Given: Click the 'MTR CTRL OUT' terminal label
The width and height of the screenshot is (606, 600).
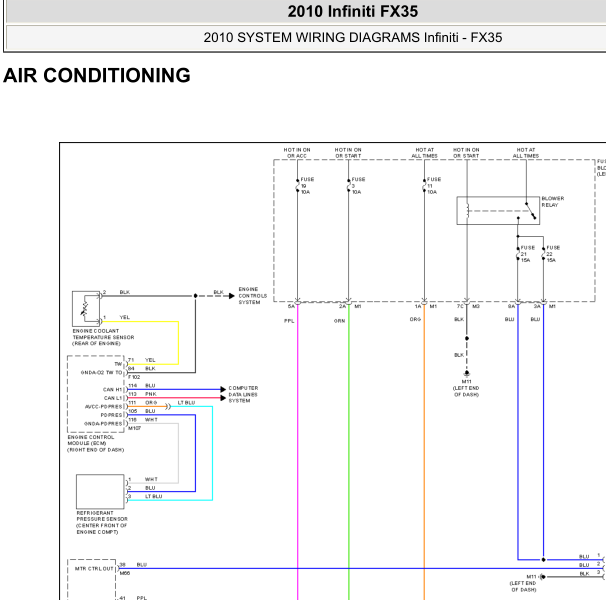Looking at the screenshot, I should click(94, 569).
